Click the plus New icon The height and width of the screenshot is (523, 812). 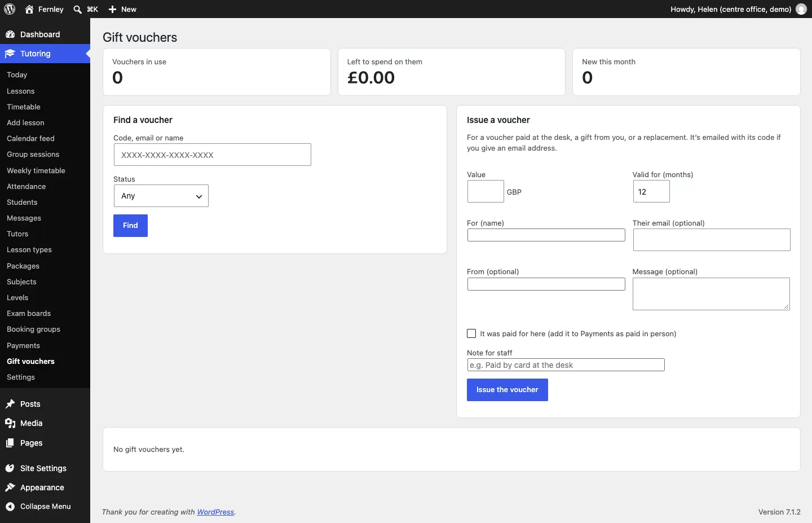tap(112, 9)
